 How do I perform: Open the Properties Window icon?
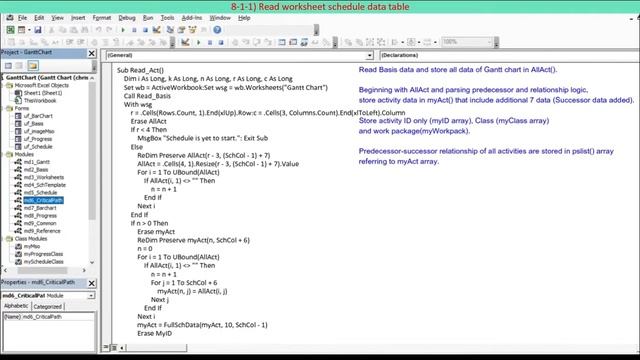[181, 30]
